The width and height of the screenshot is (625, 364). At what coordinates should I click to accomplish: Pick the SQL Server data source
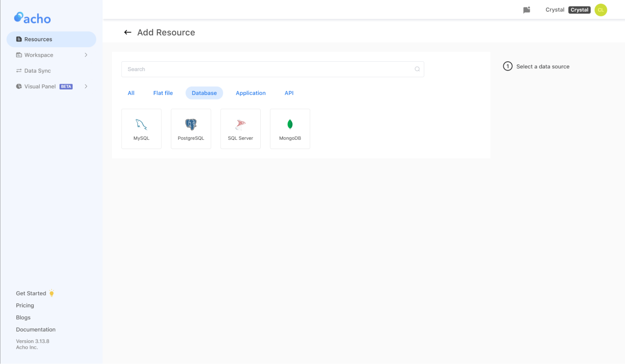(240, 129)
